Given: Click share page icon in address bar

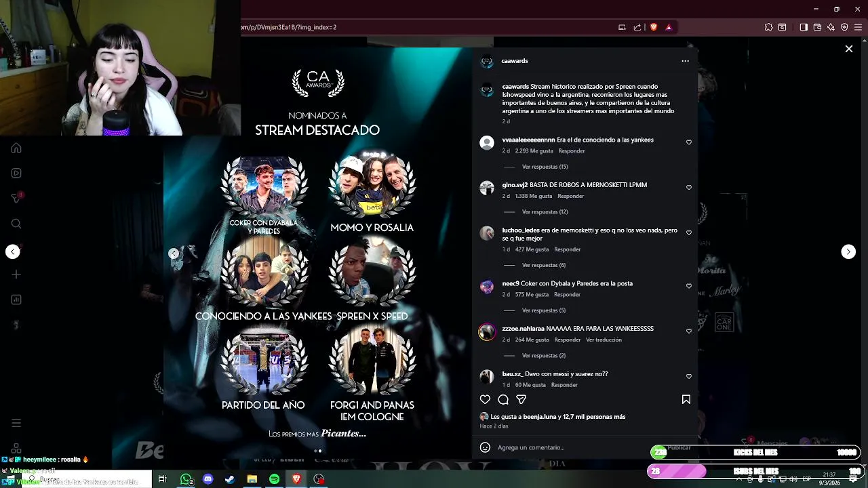Looking at the screenshot, I should [637, 27].
